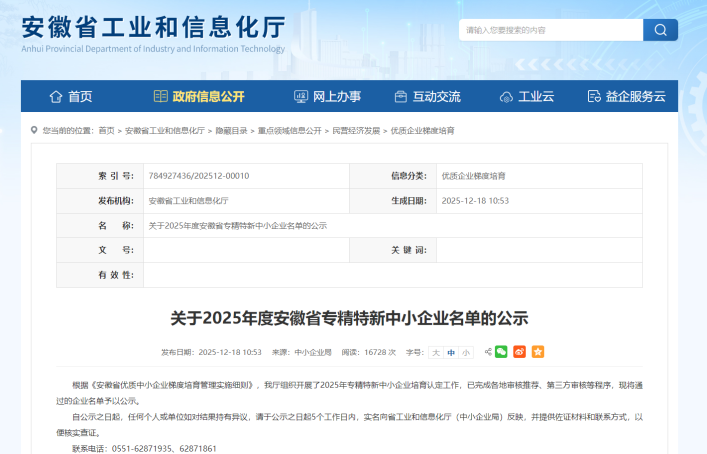The height and width of the screenshot is (454, 707).
Task: Click 优质企业梯度培育 breadcrumb link
Action: click(x=422, y=131)
